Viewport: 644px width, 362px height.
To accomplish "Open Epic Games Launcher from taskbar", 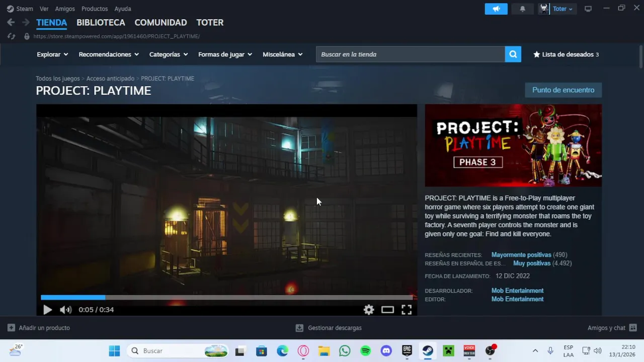I will (x=407, y=351).
